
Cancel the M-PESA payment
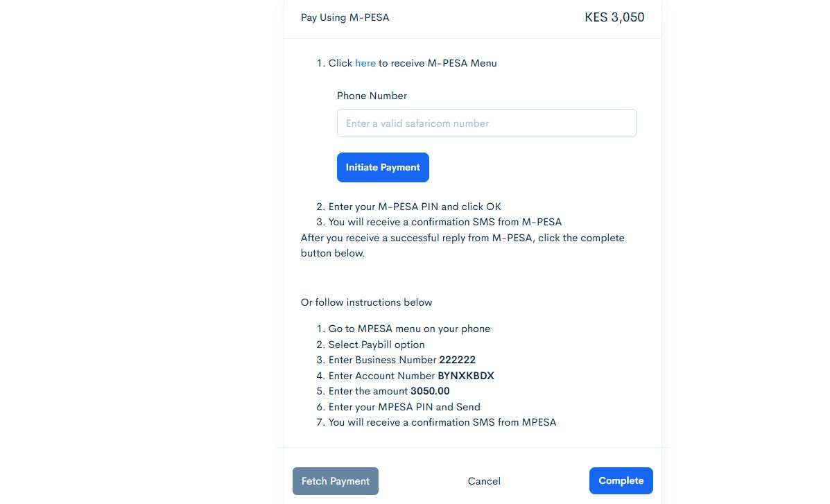pos(484,481)
